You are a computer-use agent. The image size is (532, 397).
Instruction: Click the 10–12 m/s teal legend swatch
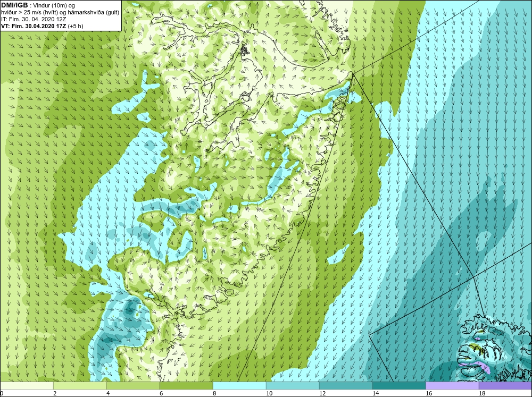tap(293, 386)
